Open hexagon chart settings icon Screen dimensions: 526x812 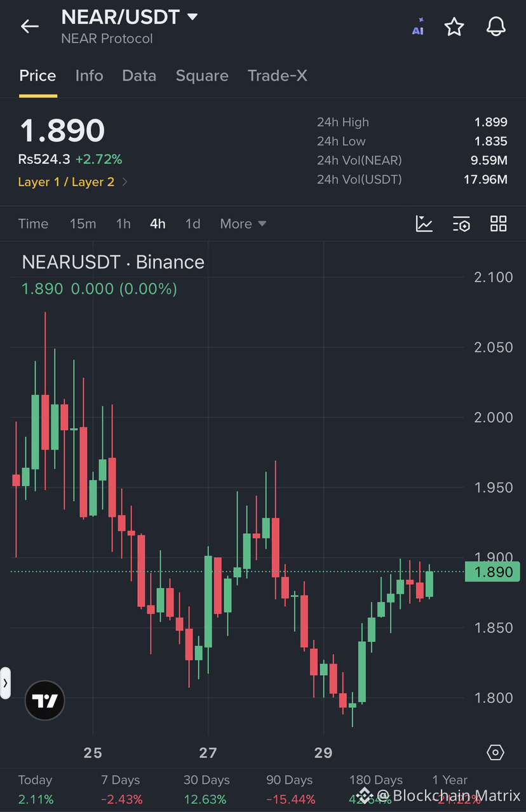[x=496, y=753]
